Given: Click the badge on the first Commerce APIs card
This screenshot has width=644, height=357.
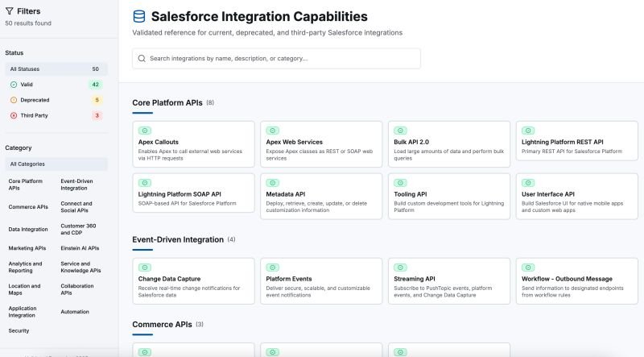Looking at the screenshot, I should [x=145, y=352].
